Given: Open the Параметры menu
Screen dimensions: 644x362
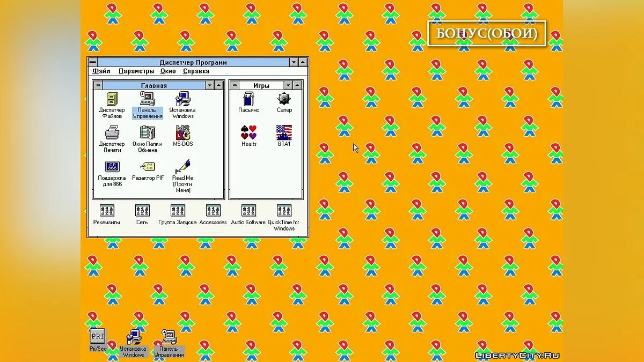Looking at the screenshot, I should tap(136, 71).
